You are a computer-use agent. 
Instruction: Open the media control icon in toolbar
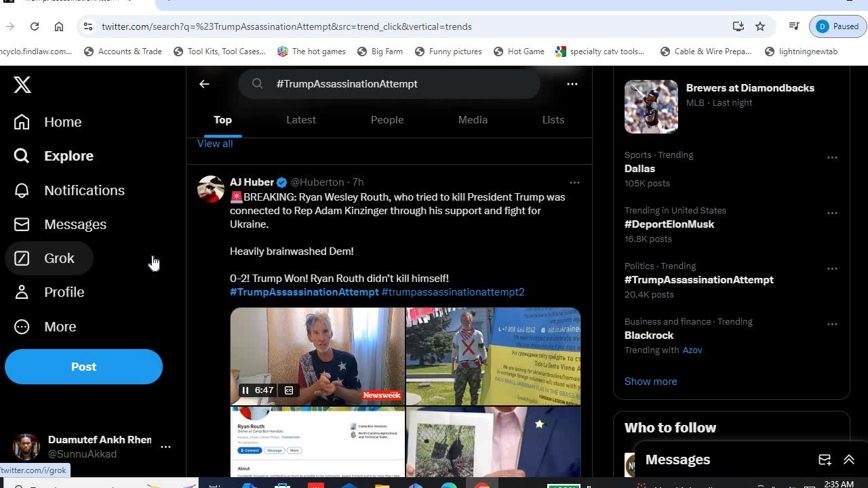tap(794, 26)
